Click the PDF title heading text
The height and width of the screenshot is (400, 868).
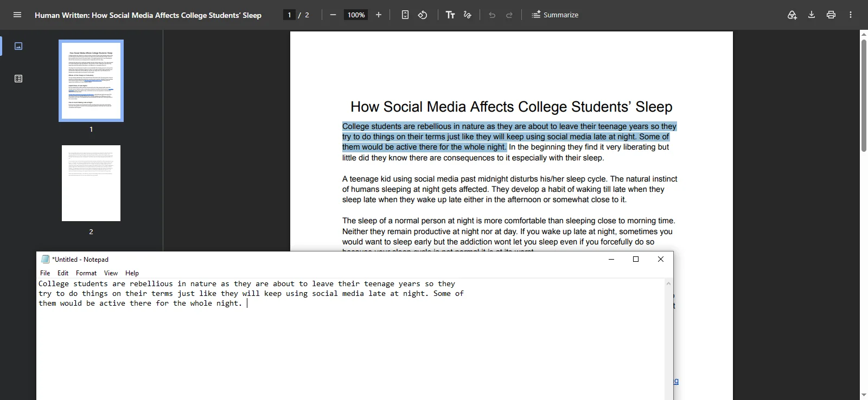click(x=512, y=107)
